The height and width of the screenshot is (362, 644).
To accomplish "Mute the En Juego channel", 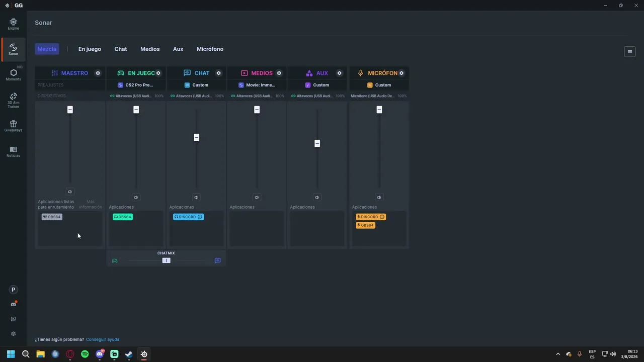I will [136, 198].
